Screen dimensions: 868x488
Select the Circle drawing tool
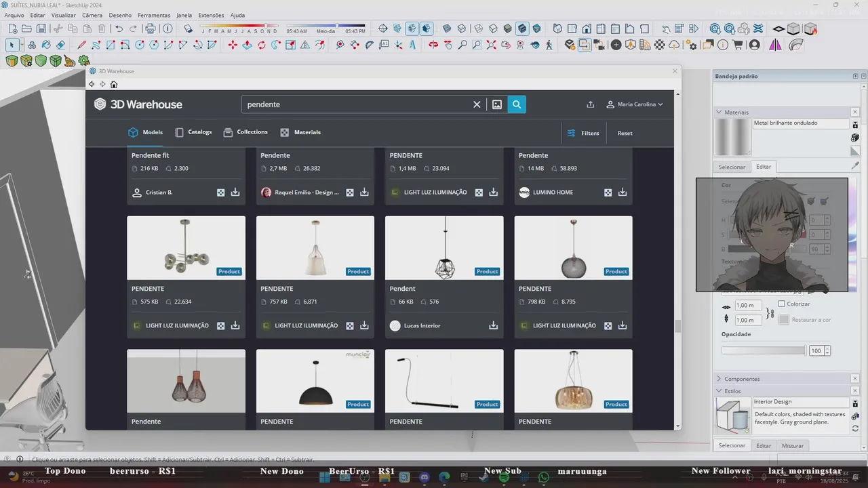[x=140, y=45]
